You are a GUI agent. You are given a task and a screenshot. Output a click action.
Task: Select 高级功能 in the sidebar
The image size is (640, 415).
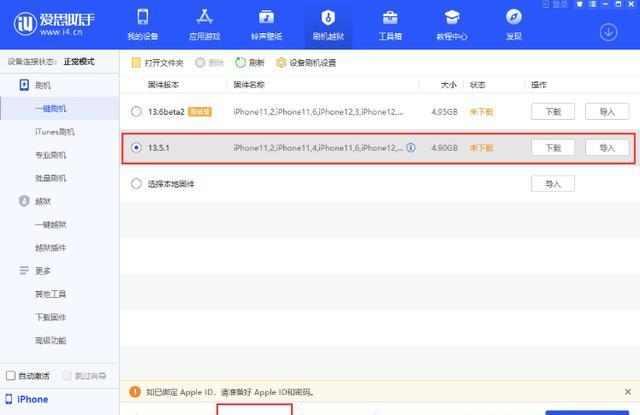(x=51, y=340)
